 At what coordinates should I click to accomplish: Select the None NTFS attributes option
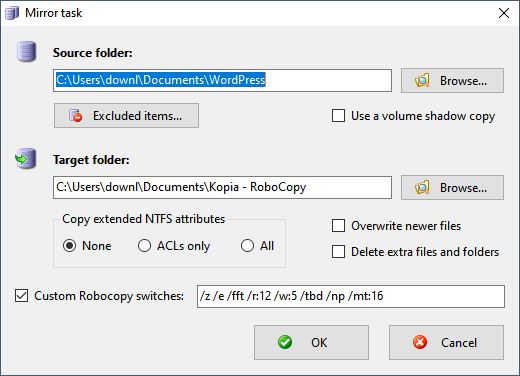pos(69,246)
